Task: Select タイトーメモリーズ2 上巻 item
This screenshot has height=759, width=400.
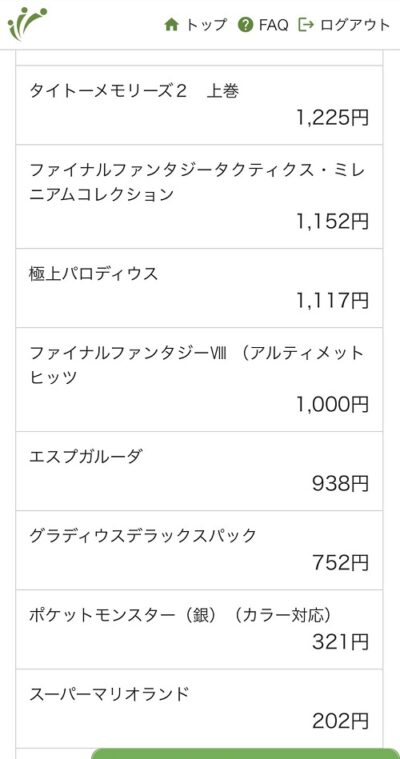Action: [199, 105]
